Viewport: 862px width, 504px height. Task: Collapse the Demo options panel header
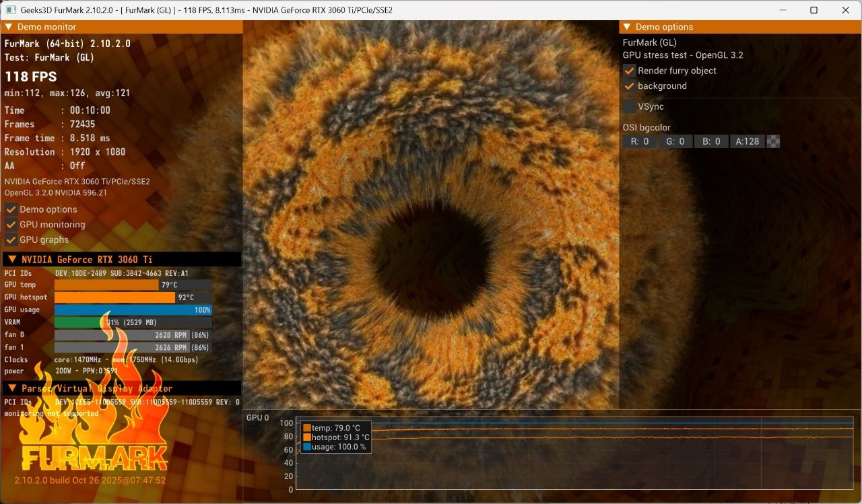tap(627, 27)
